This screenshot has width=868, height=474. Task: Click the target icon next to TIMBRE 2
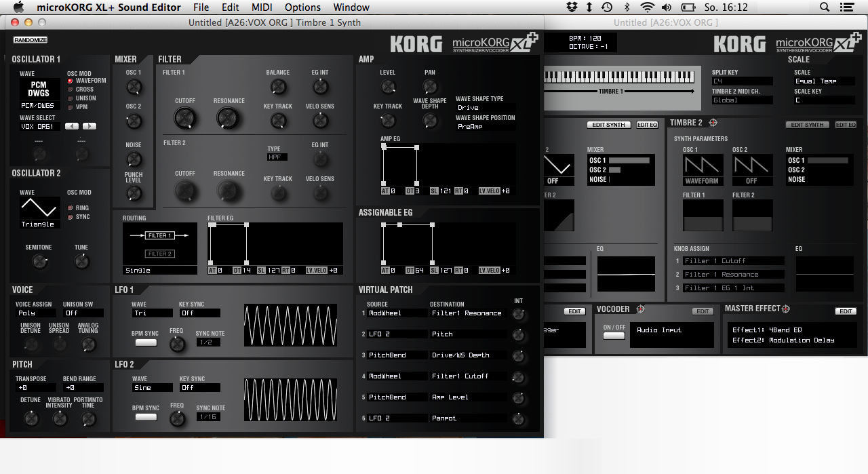pos(713,123)
